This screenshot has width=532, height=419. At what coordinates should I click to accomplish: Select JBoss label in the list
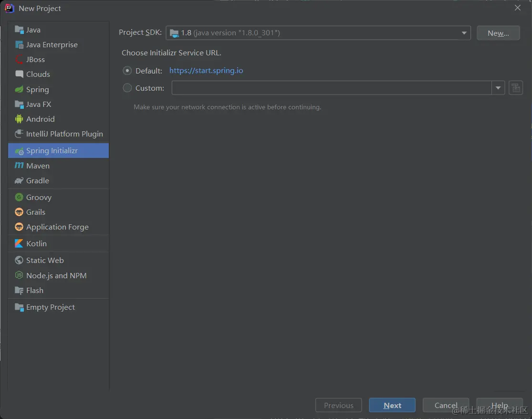click(x=35, y=59)
